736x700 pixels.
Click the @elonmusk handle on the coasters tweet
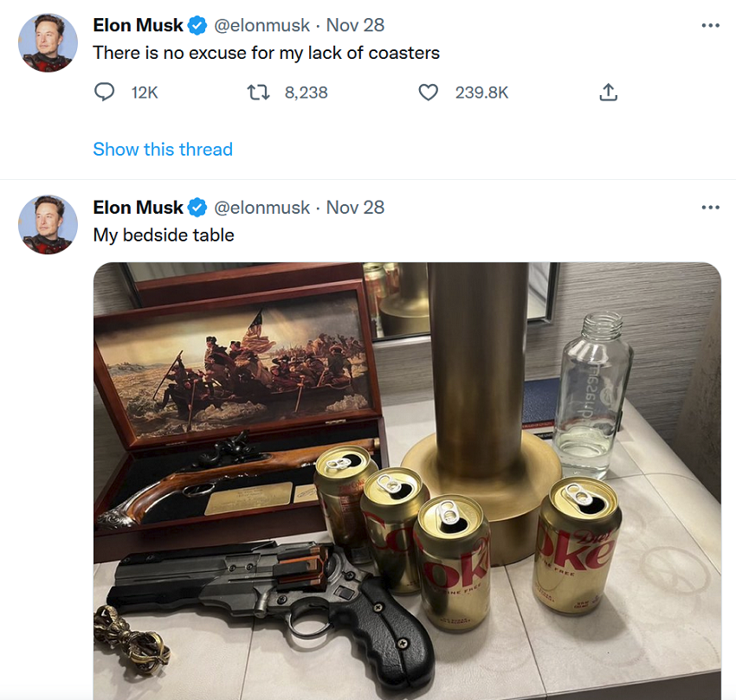coord(261,26)
